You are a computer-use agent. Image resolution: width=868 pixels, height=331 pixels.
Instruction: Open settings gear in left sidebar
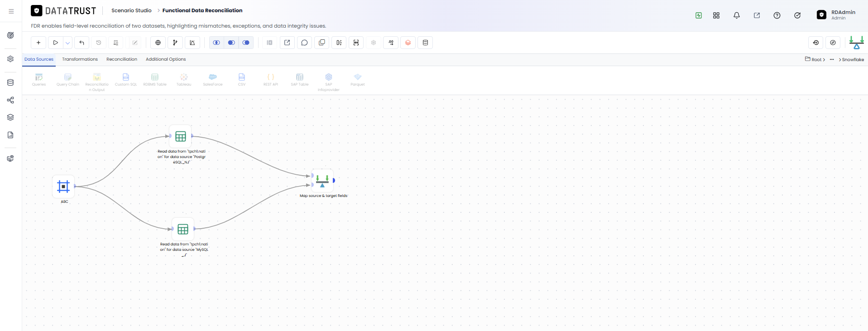(x=10, y=59)
